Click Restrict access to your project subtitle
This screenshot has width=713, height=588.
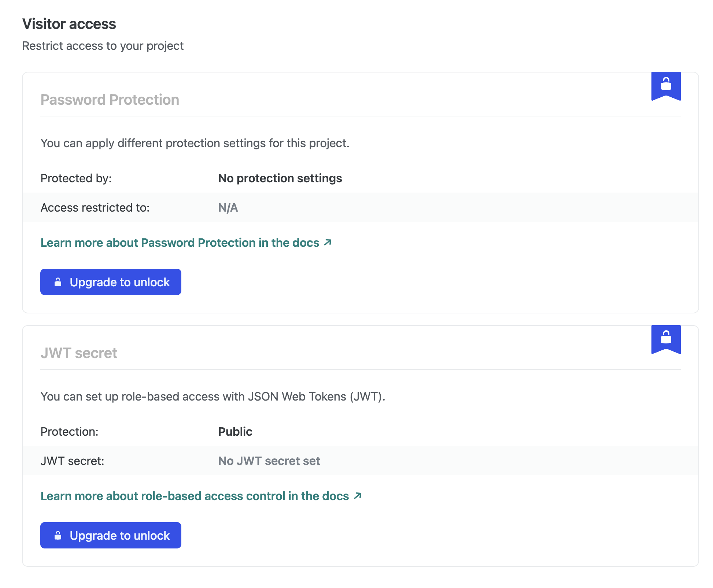click(103, 46)
